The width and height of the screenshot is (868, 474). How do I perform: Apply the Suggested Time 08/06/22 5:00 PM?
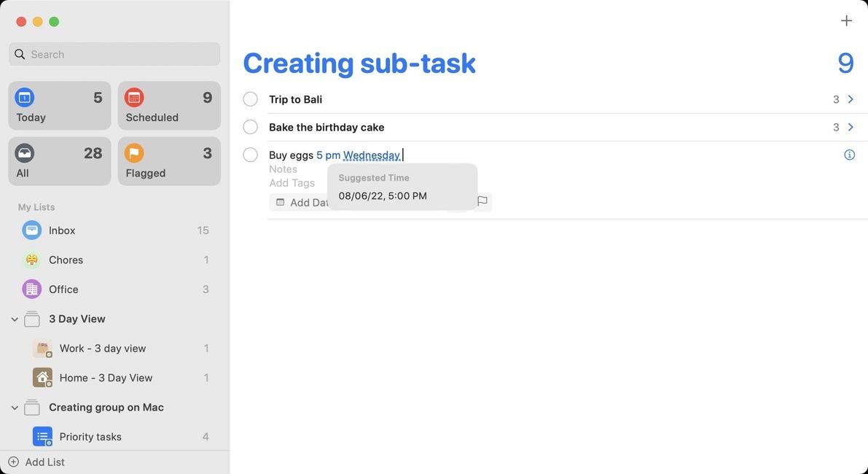pos(382,195)
